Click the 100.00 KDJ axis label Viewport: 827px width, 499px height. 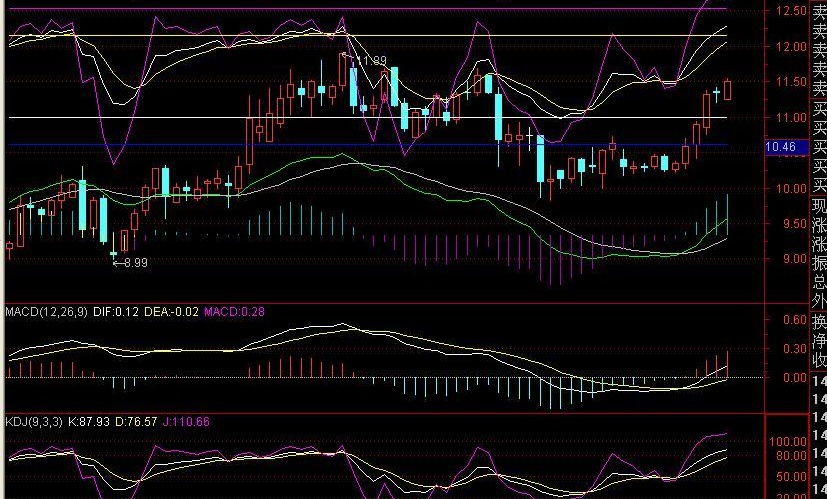[789, 442]
